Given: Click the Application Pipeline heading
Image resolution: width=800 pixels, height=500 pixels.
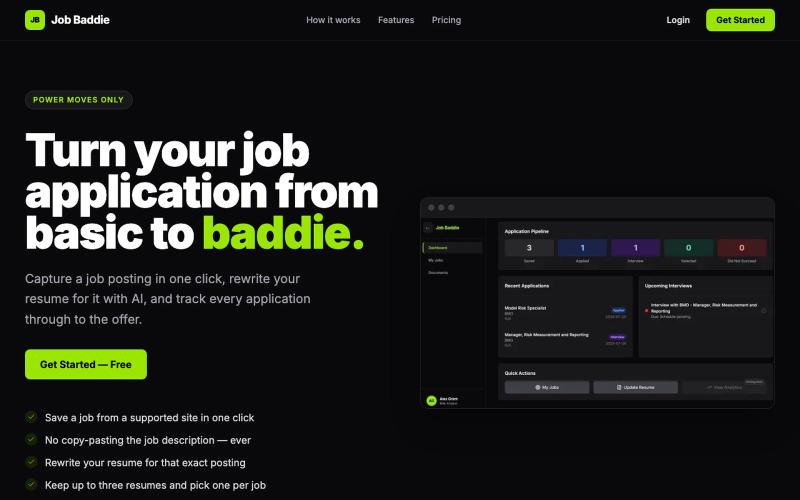Looking at the screenshot, I should pos(527,231).
